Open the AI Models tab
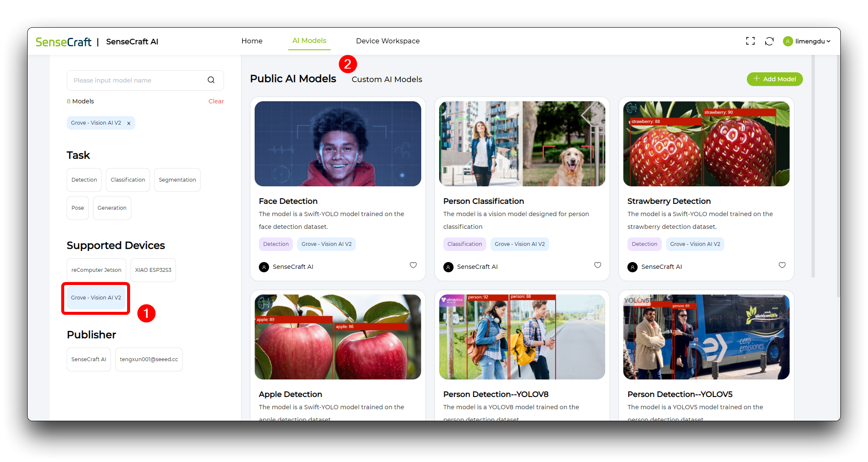 [x=309, y=41]
